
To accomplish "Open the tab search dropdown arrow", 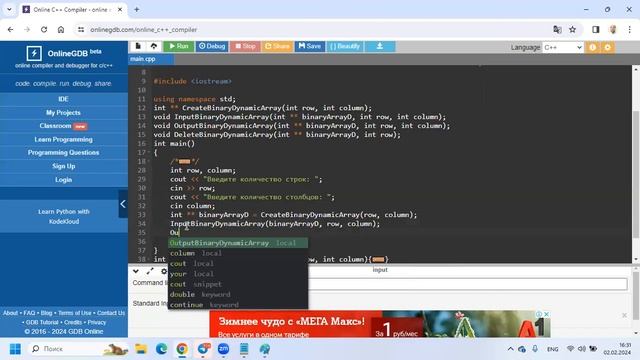I will click(9, 9).
